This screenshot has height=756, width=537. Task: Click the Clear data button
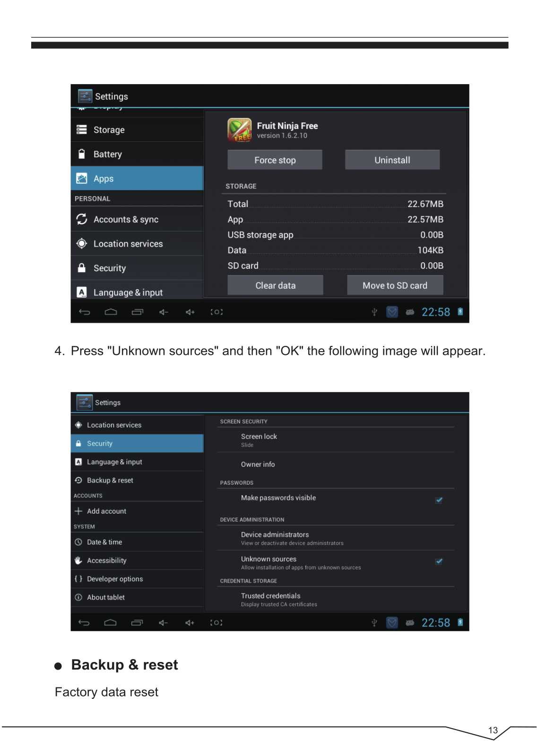click(x=275, y=285)
